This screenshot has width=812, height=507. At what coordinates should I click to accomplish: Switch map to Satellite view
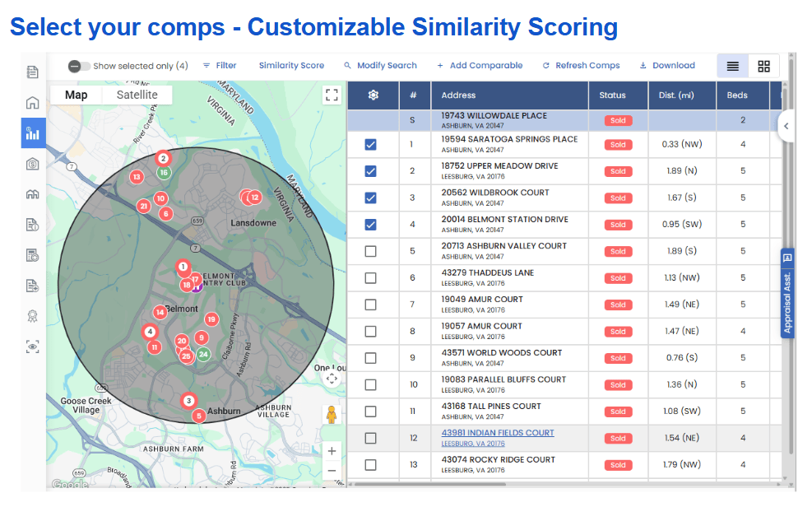[137, 95]
